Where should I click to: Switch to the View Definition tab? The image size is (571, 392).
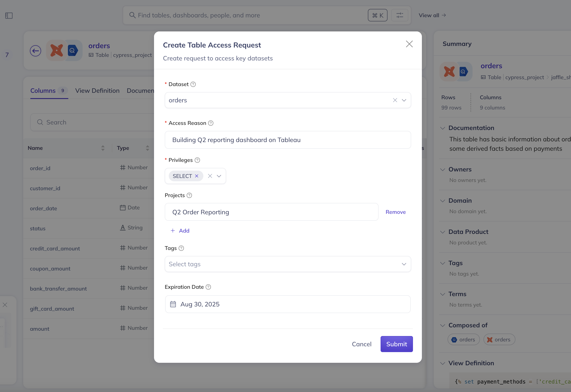click(97, 91)
